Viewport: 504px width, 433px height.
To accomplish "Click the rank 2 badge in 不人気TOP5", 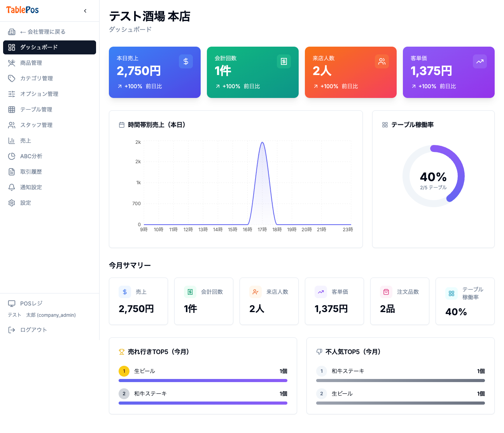I will tap(322, 394).
